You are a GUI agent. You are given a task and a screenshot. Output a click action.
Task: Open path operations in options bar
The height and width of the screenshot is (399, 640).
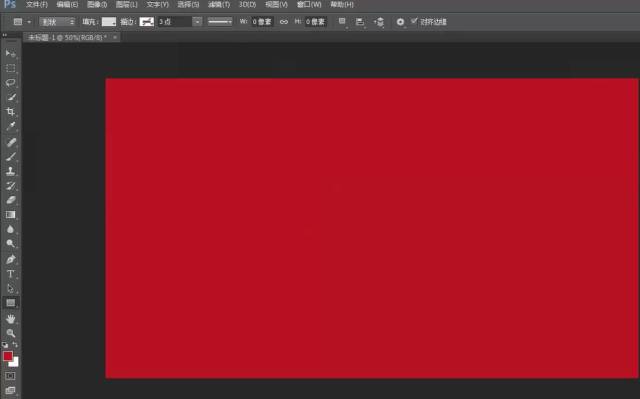(x=342, y=22)
